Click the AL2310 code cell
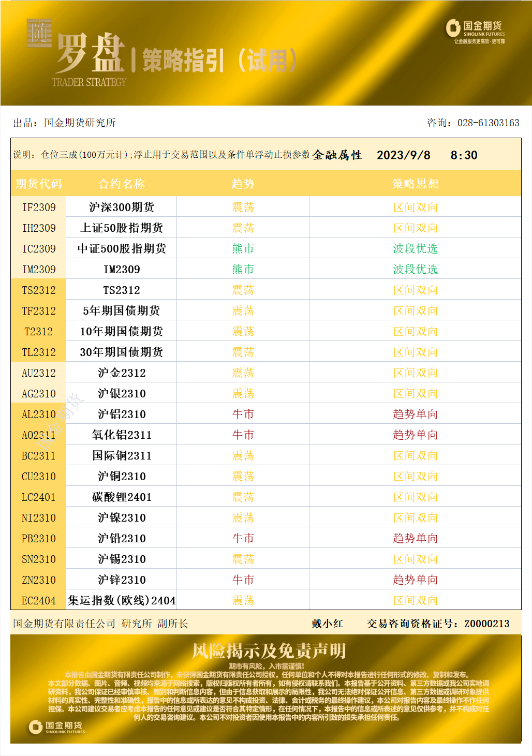The image size is (532, 756). [39, 414]
